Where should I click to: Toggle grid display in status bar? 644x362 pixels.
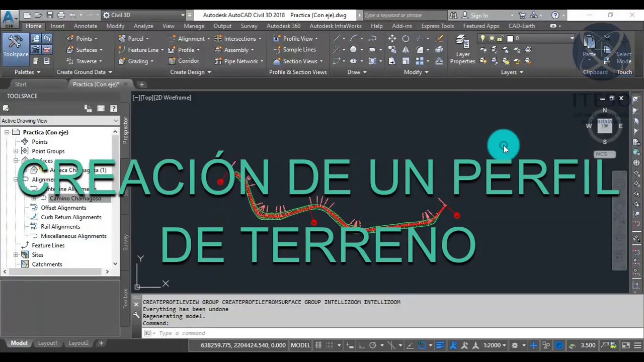318,345
